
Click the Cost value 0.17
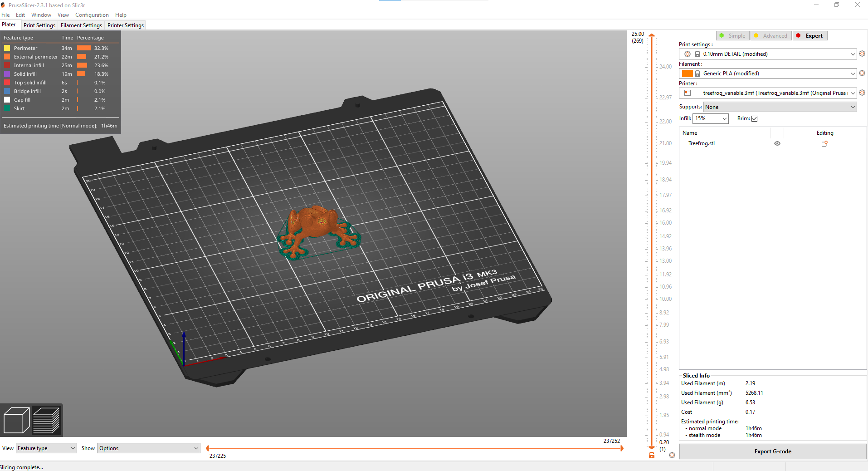click(x=750, y=412)
